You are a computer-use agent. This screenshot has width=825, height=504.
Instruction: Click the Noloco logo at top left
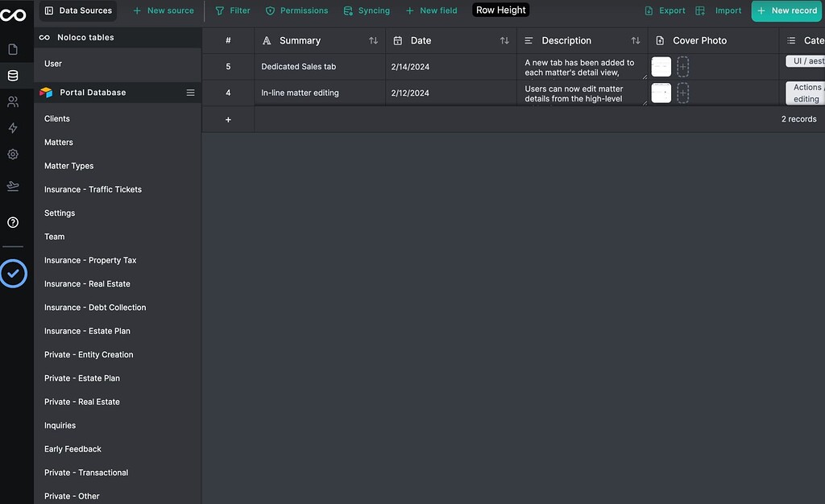14,13
